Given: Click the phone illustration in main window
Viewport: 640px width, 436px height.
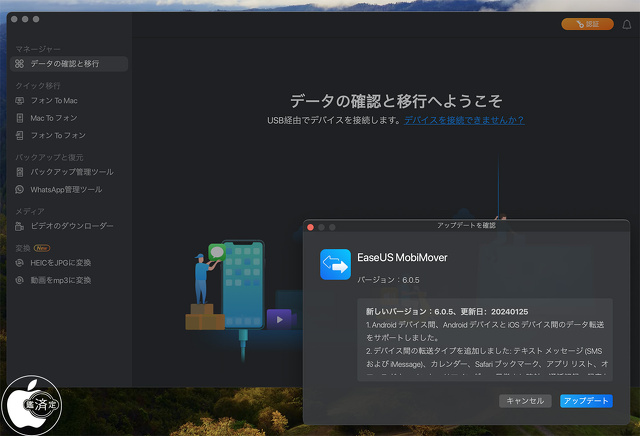Looking at the screenshot, I should tap(242, 284).
